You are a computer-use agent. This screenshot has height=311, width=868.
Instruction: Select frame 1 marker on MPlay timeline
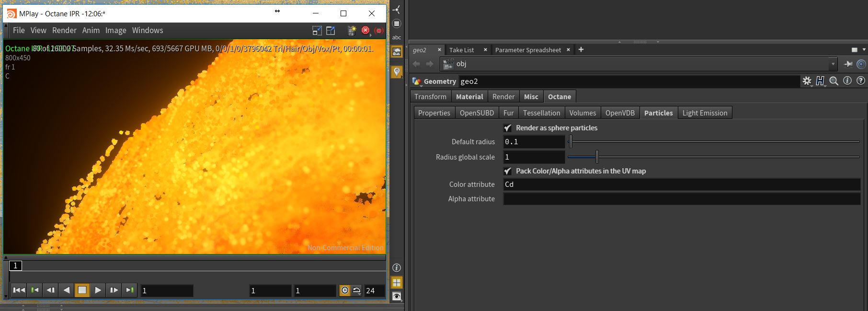click(15, 265)
